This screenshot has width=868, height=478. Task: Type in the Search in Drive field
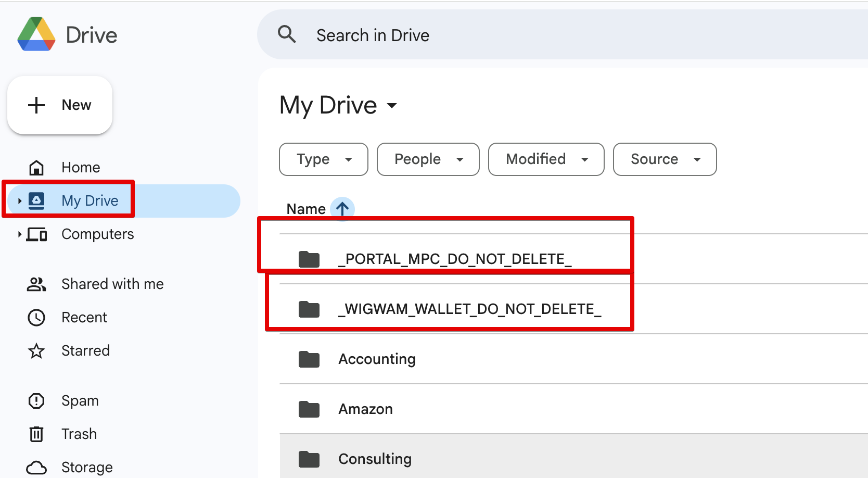coord(520,35)
